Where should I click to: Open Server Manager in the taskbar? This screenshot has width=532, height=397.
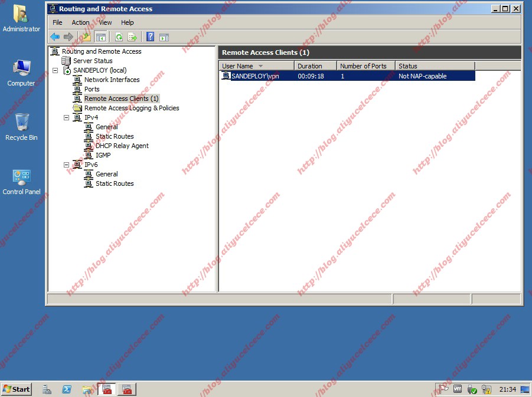[47, 389]
